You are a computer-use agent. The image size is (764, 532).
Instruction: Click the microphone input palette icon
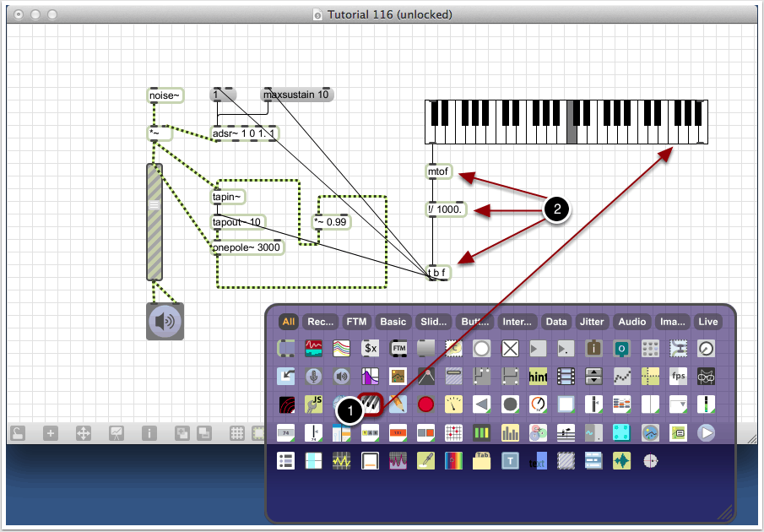click(x=314, y=376)
